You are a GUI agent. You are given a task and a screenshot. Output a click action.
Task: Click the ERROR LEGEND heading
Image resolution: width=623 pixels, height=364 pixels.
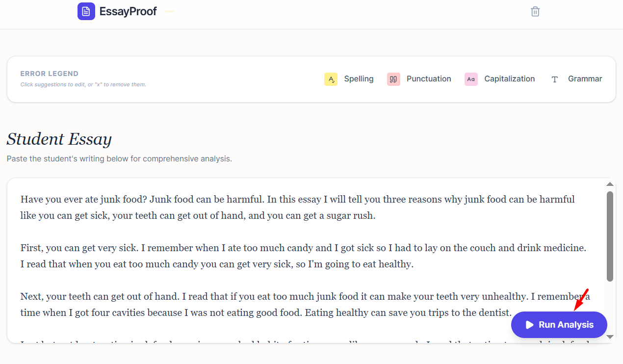click(49, 74)
